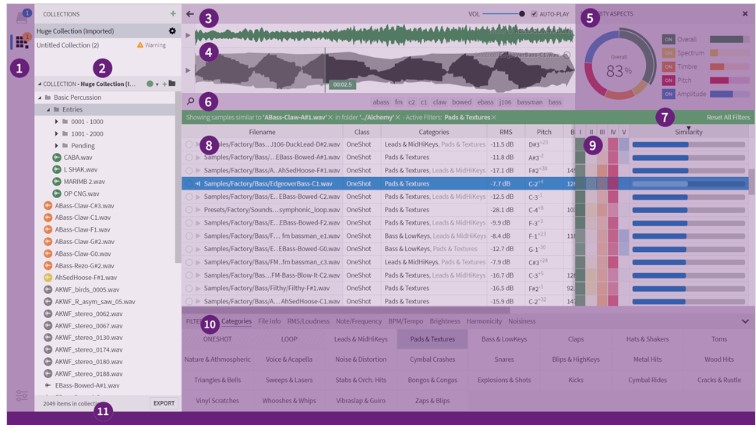
Task: Switch to the Note/Frequency filter tab
Action: 359,321
